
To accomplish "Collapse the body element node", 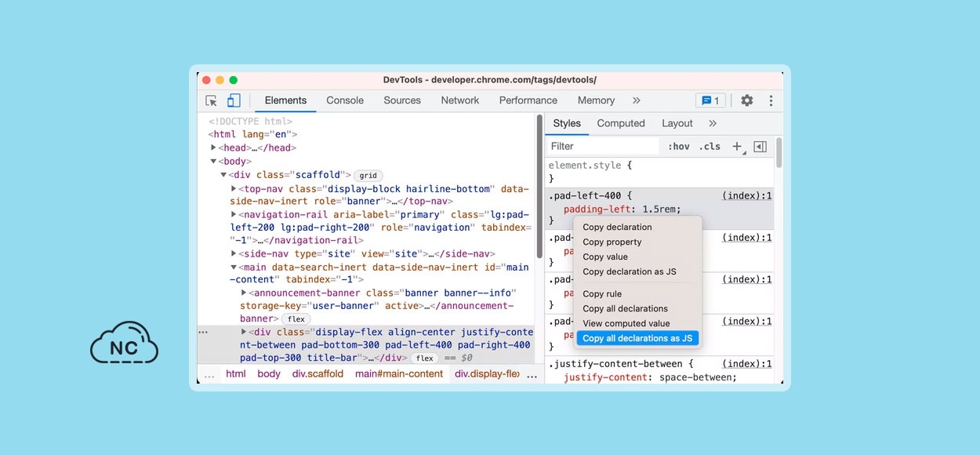I will pyautogui.click(x=212, y=162).
